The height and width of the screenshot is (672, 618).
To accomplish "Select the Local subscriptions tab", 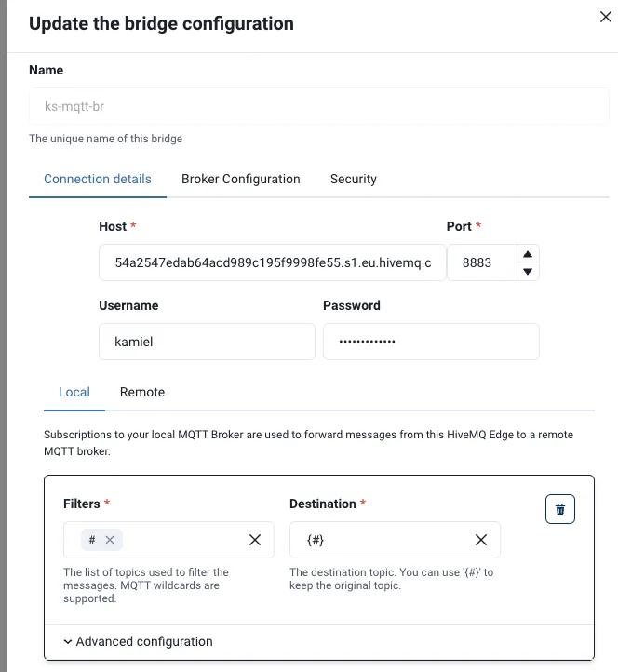I will coord(74,392).
